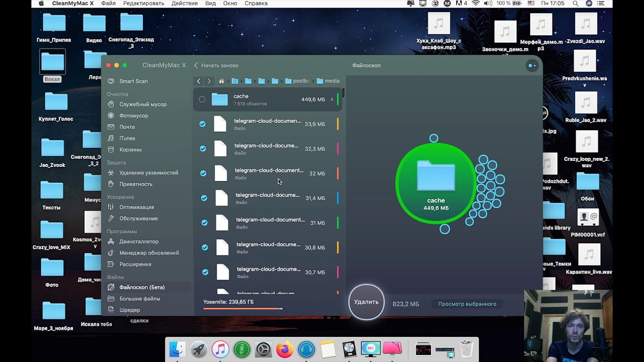Viewport: 644px width, 362px height.
Task: Open Trash in the Dock
Action: [466, 349]
